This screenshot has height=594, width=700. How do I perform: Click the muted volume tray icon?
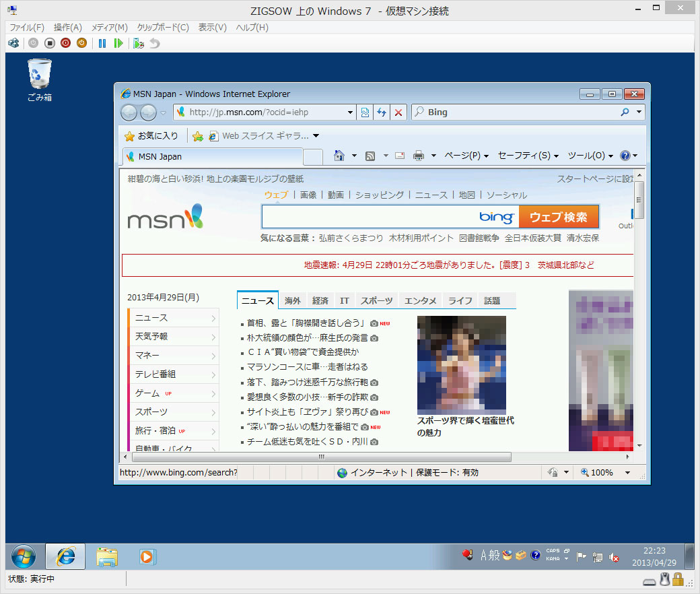click(x=615, y=557)
